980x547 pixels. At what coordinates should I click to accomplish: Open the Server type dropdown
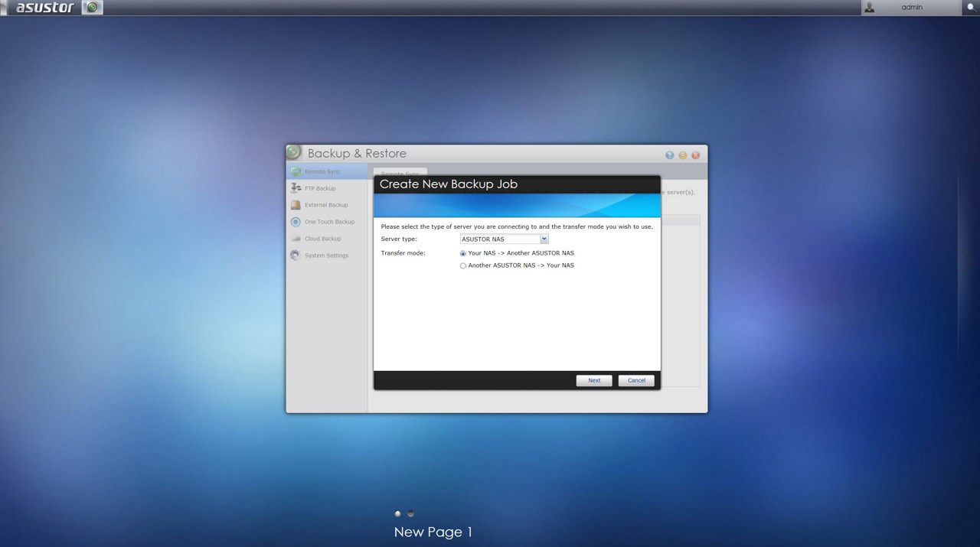click(544, 239)
